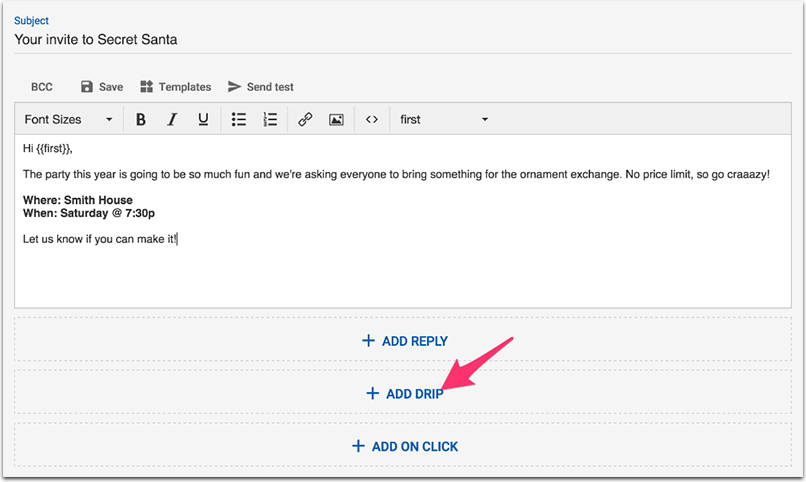The width and height of the screenshot is (806, 482).
Task: Insert a bulleted list
Action: [x=239, y=119]
